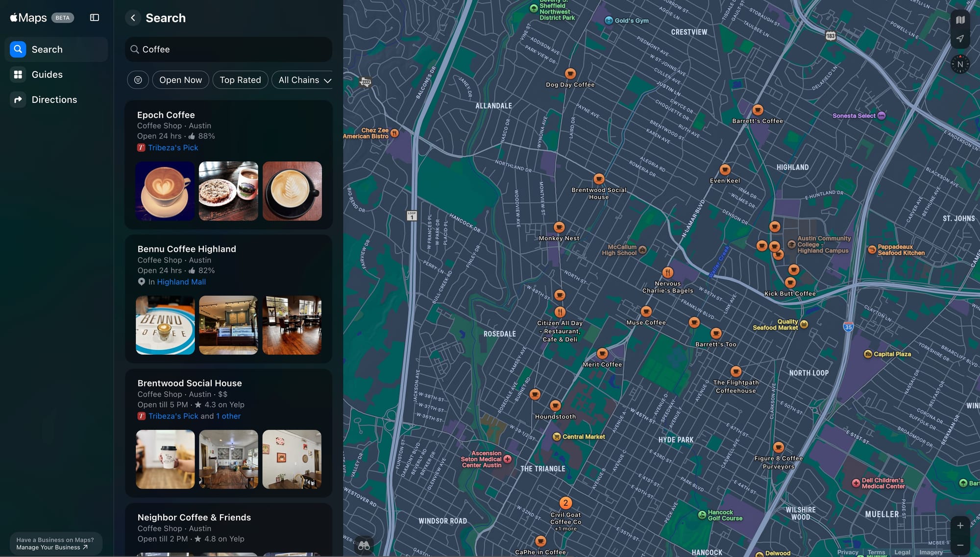Open Terms link on map

click(876, 552)
